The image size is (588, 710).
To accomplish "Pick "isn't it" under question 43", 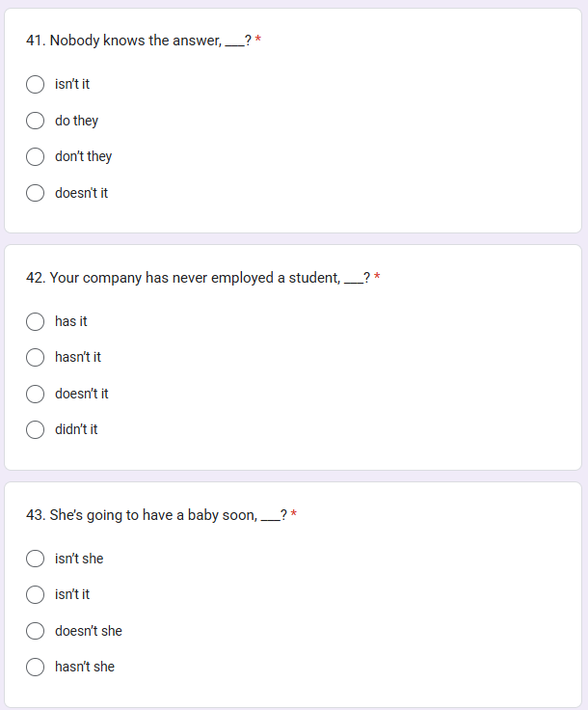I will 36,595.
